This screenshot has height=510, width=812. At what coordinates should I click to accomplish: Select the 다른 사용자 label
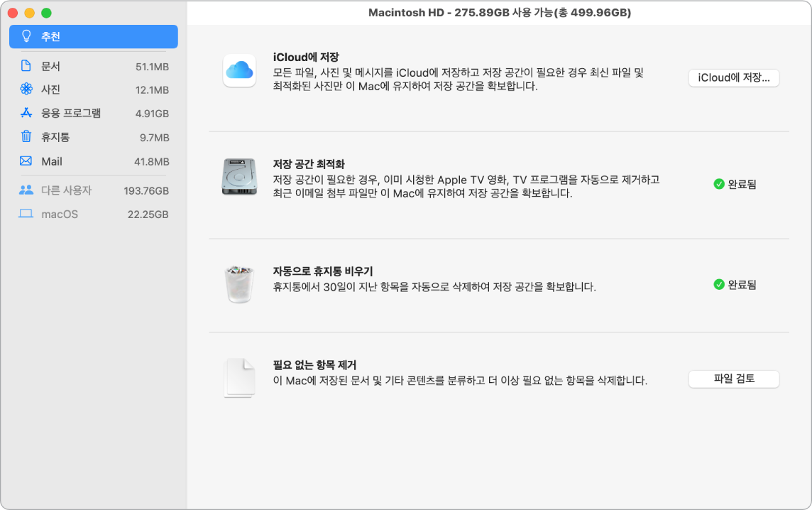click(x=66, y=190)
